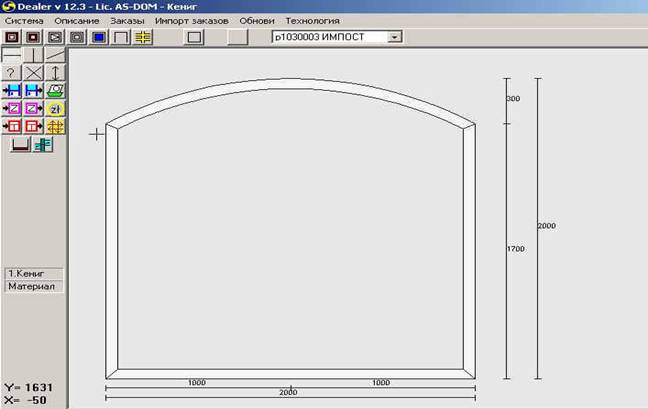Screen dimensions: 648x409
Task: Open the Технология menu
Action: [312, 21]
